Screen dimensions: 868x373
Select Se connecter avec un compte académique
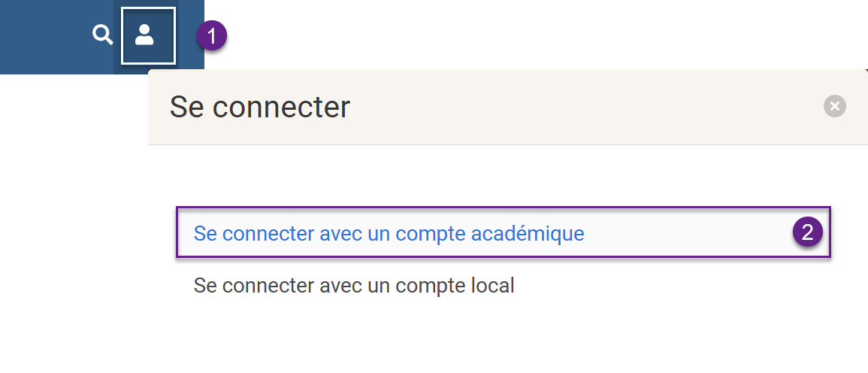(389, 234)
